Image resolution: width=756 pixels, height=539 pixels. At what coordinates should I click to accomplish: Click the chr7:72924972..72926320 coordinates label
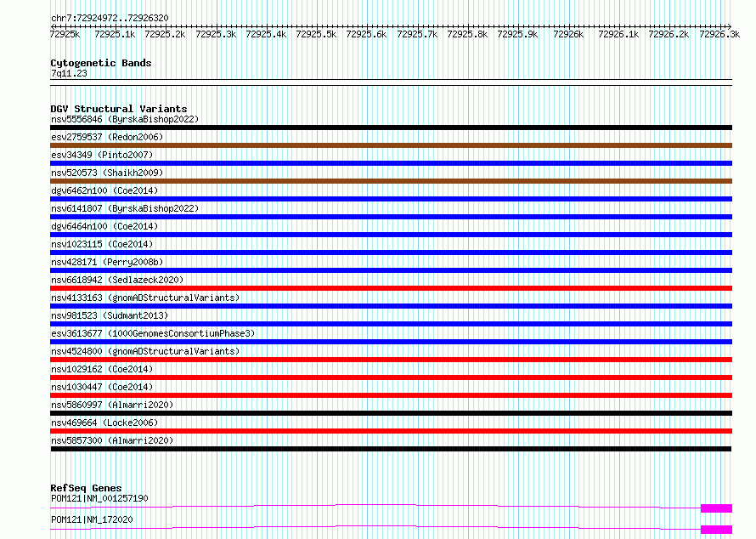point(110,19)
